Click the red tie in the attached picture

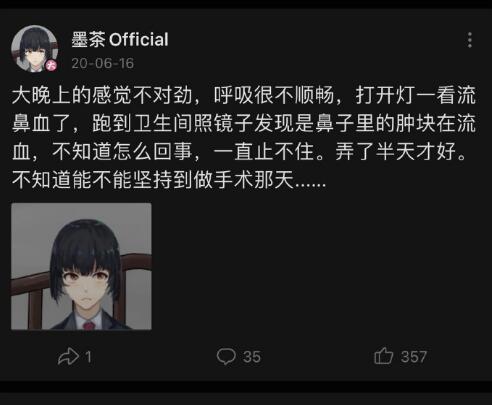pyautogui.click(x=89, y=325)
